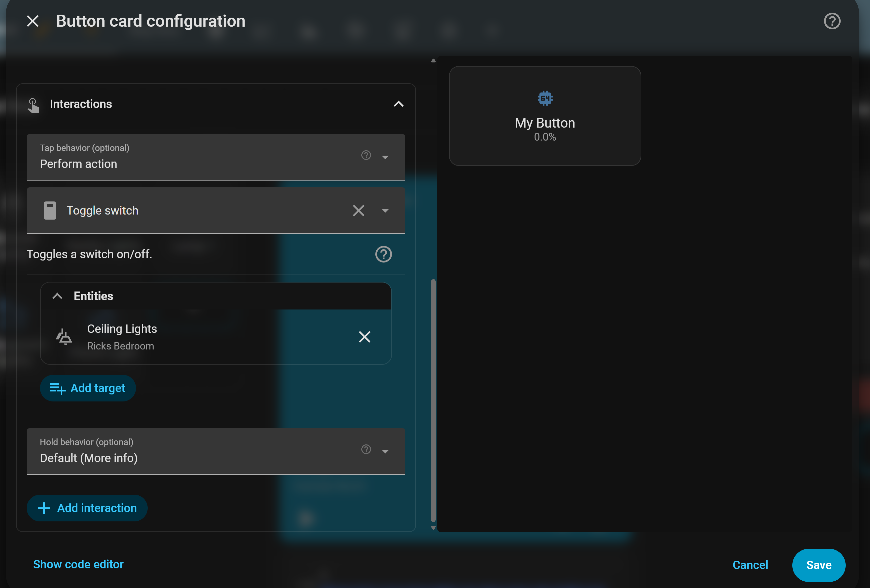Viewport: 870px width, 588px height.
Task: Click the Add target button
Action: click(x=88, y=388)
